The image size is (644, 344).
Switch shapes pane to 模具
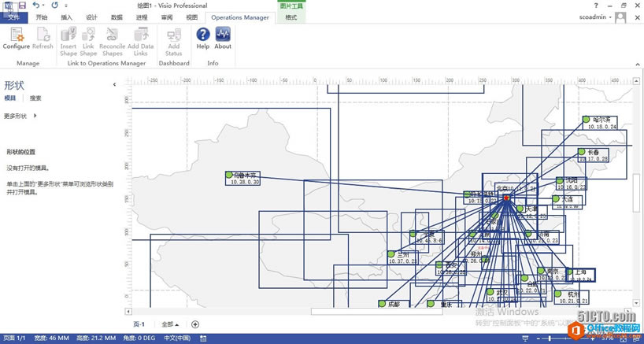coord(10,98)
